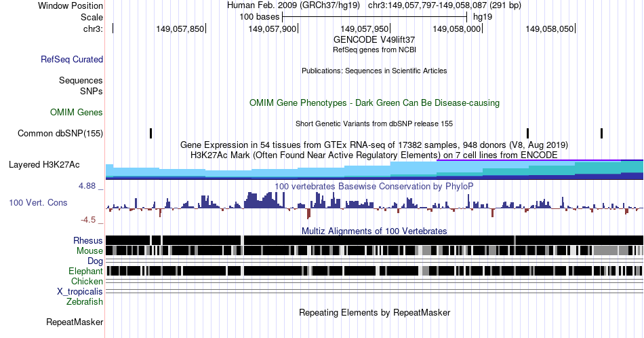This screenshot has height=338, width=644.
Task: Click the GTEx Gene Expression title
Action: click(374, 145)
